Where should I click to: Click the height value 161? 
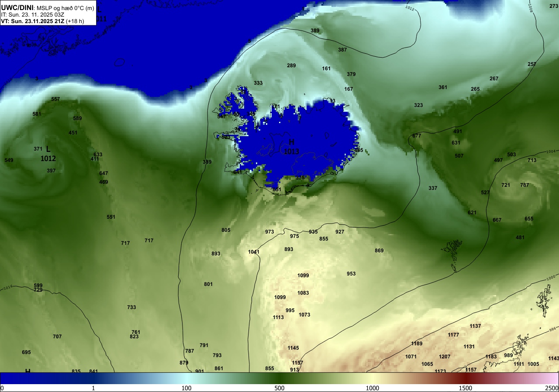point(326,69)
